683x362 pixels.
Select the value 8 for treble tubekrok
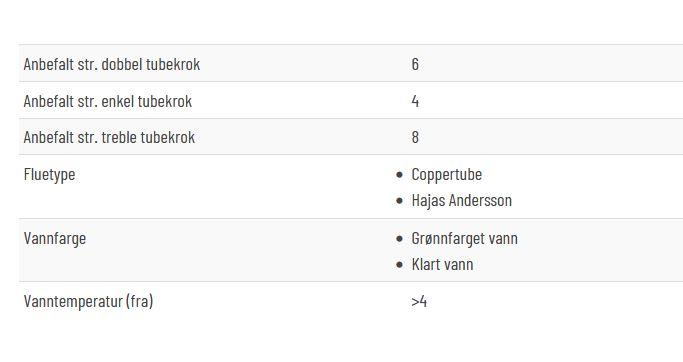point(415,137)
